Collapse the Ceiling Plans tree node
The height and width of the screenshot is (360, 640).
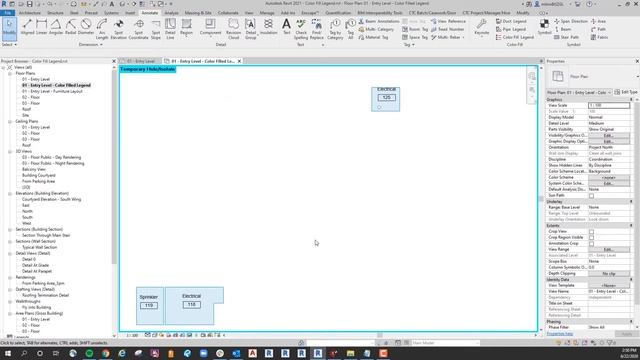10,121
